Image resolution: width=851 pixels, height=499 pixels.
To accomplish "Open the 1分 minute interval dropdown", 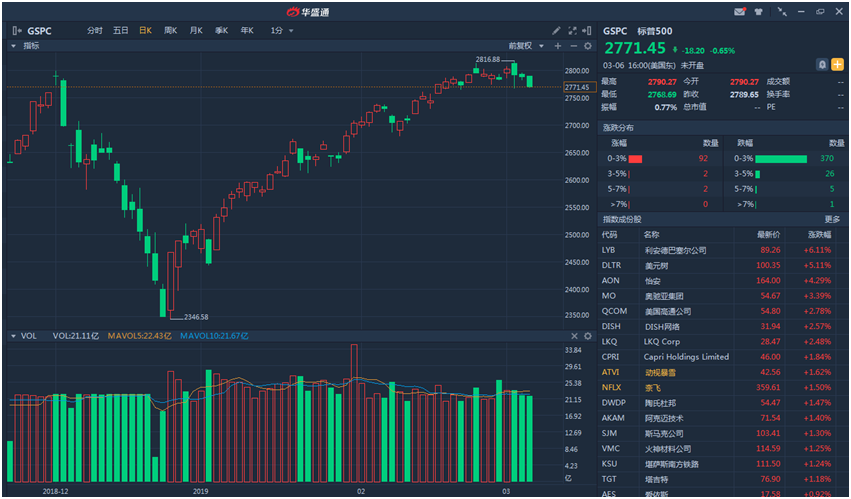I will (282, 31).
